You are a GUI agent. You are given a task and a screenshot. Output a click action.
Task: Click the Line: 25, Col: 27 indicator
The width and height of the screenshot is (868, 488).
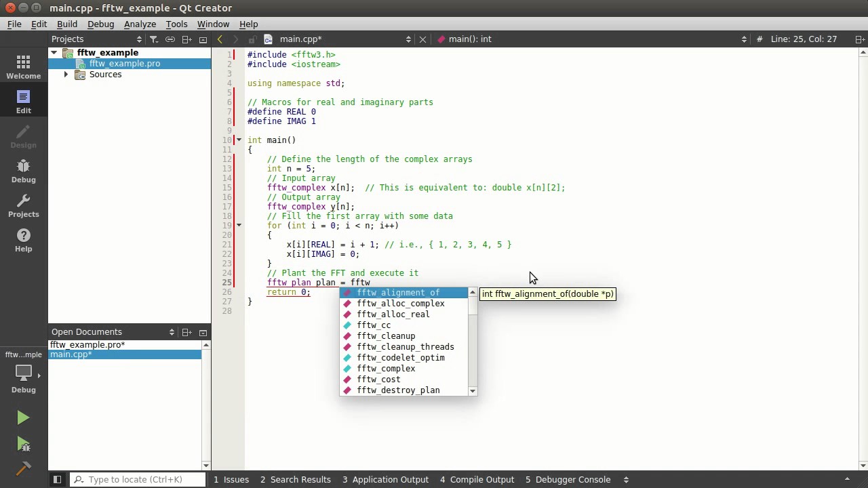click(x=804, y=39)
